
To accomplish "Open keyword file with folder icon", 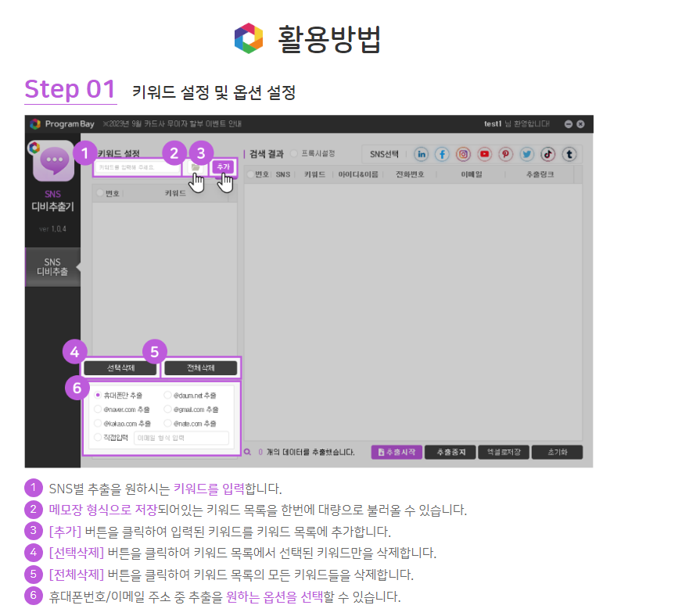I will (x=196, y=167).
